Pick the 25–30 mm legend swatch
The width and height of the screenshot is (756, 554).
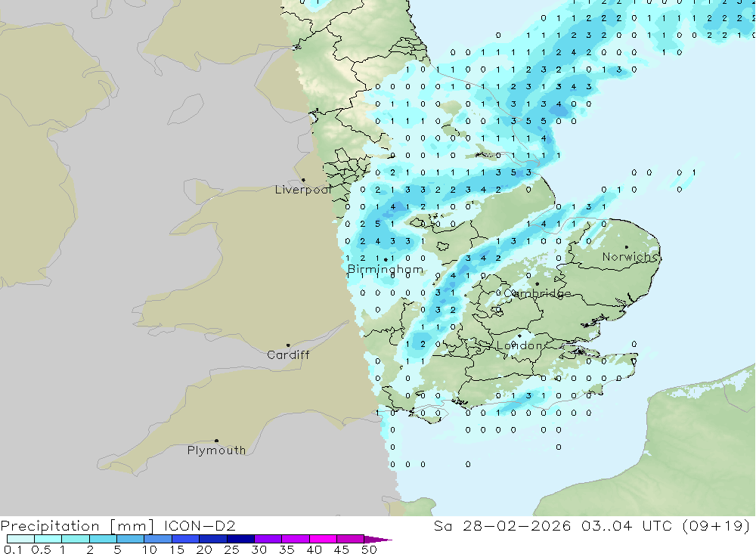click(x=240, y=539)
